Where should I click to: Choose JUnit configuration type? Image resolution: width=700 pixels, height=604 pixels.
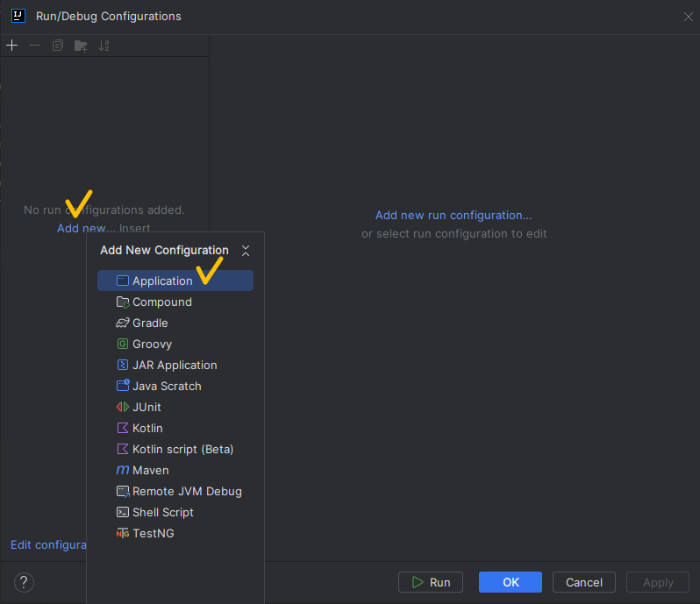[x=175, y=407]
